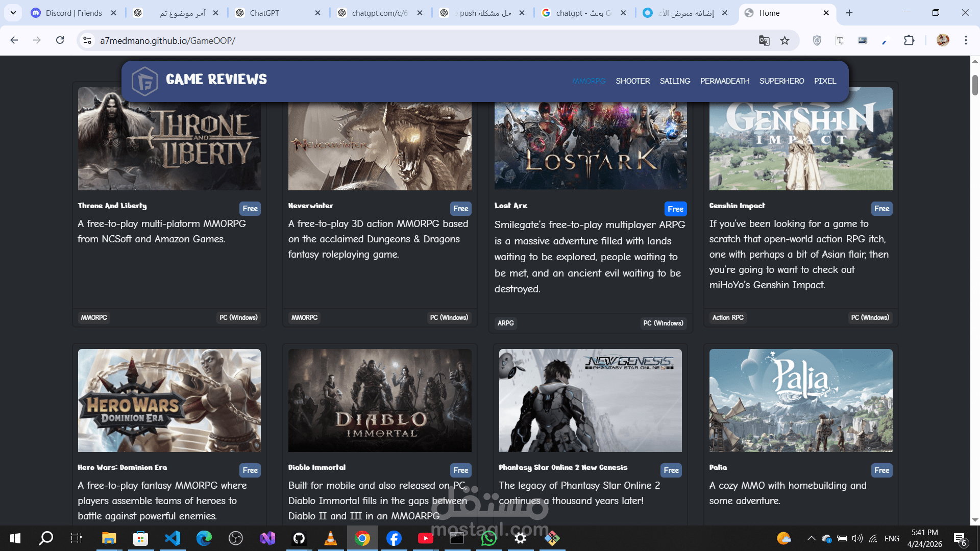
Task: Switch to the ChatGPT tab
Action: point(278,13)
